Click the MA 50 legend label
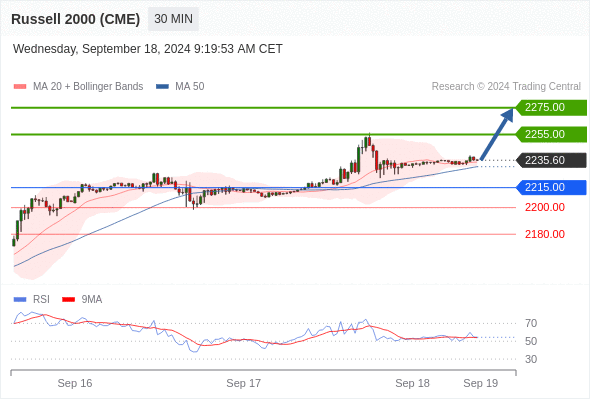Image resolution: width=590 pixels, height=400 pixels. click(x=190, y=87)
